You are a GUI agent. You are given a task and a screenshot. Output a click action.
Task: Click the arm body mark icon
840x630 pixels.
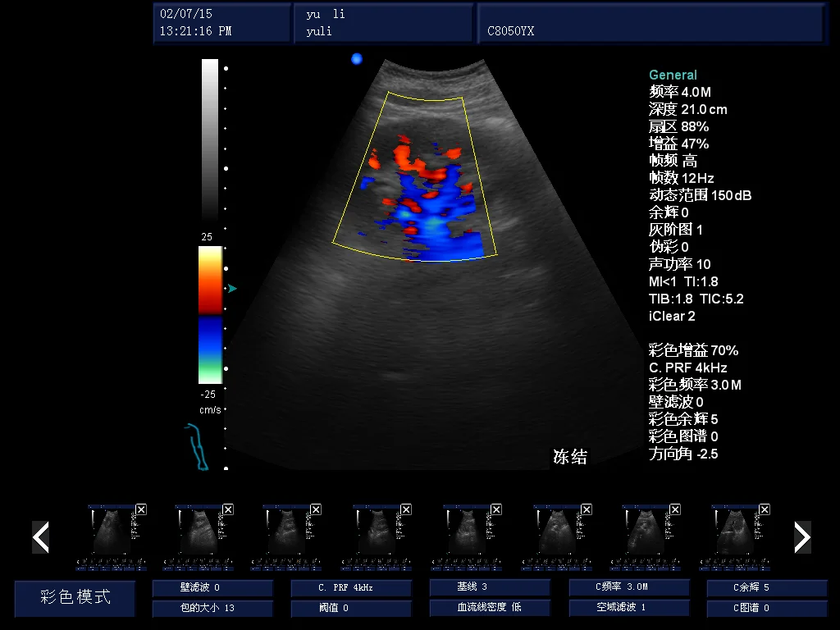(x=197, y=447)
